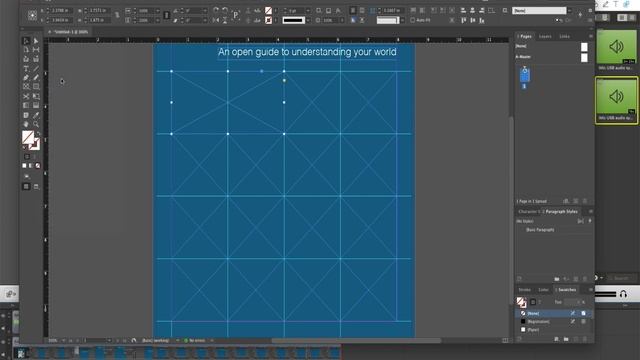Toggle constrain proportions for scaling link
Viewport: 640px width, 360px height.
pyautogui.click(x=166, y=16)
